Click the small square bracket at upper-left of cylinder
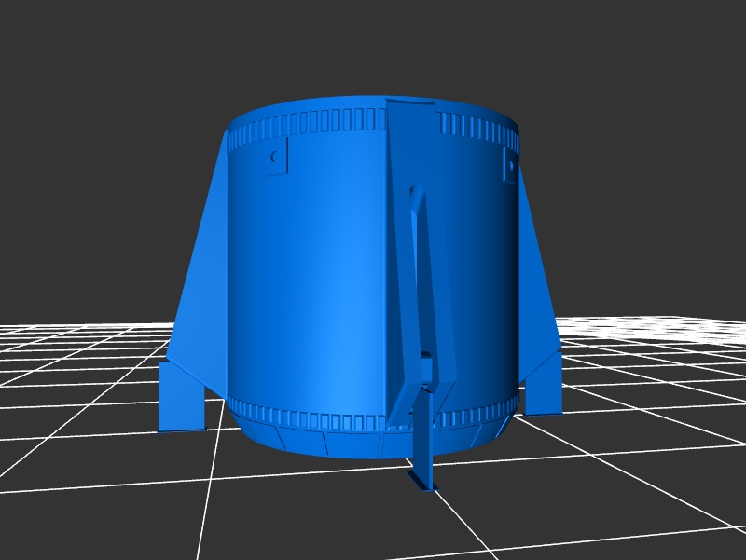This screenshot has height=560, width=746. pos(277,157)
